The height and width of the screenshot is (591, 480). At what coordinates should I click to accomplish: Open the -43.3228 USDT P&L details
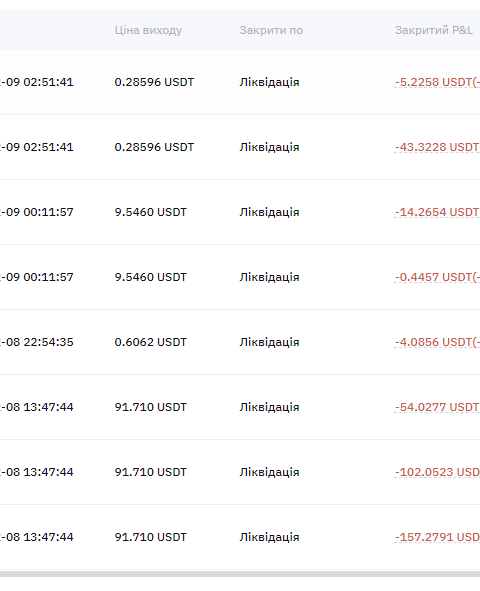[x=437, y=147]
